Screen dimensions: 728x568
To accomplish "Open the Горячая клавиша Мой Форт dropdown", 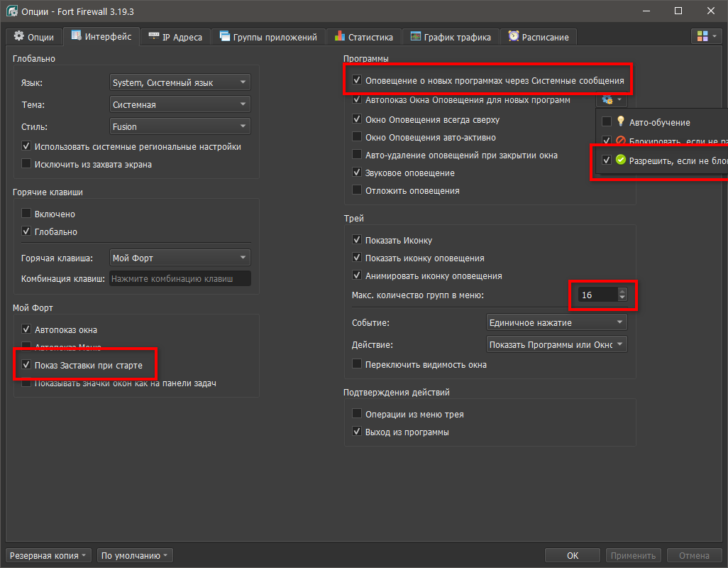I will (x=180, y=258).
